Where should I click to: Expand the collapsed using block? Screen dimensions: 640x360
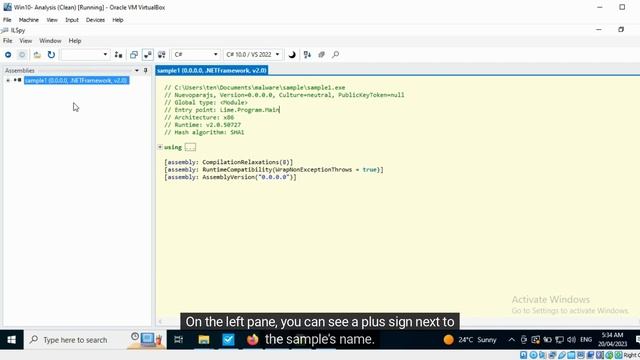(x=160, y=147)
